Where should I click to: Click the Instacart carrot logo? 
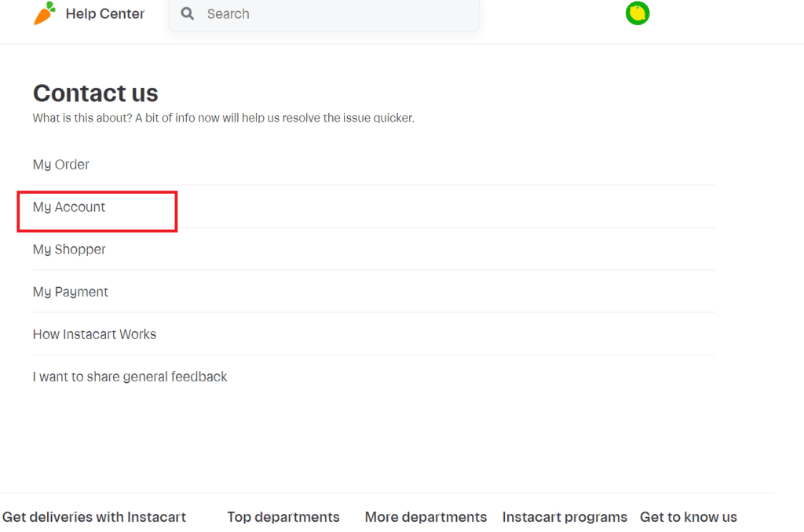click(45, 13)
